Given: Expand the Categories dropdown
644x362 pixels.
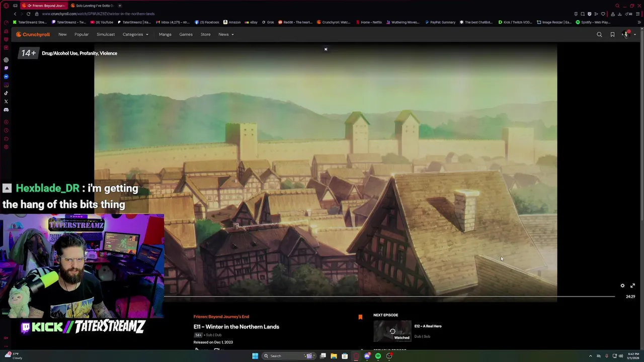Looking at the screenshot, I should pyautogui.click(x=135, y=35).
